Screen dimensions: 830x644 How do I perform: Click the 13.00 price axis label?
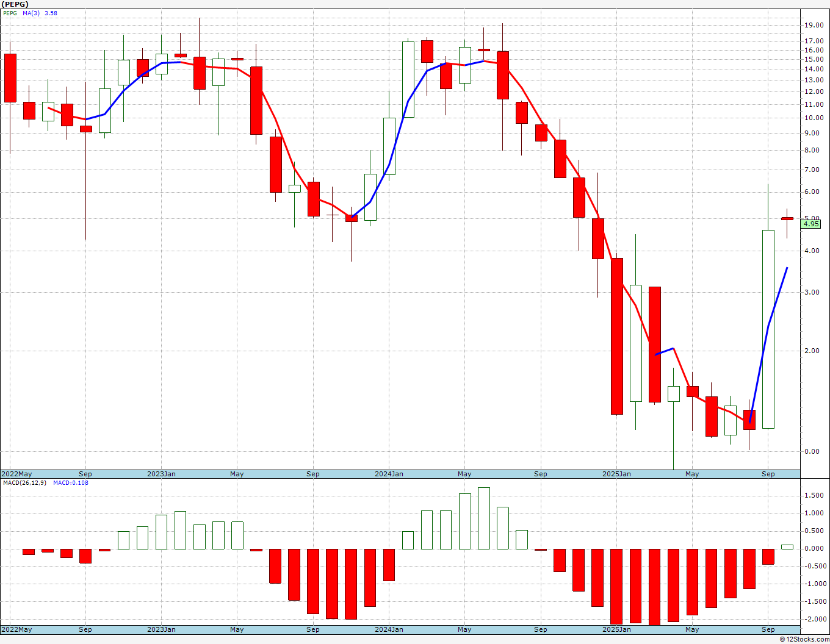tap(814, 80)
